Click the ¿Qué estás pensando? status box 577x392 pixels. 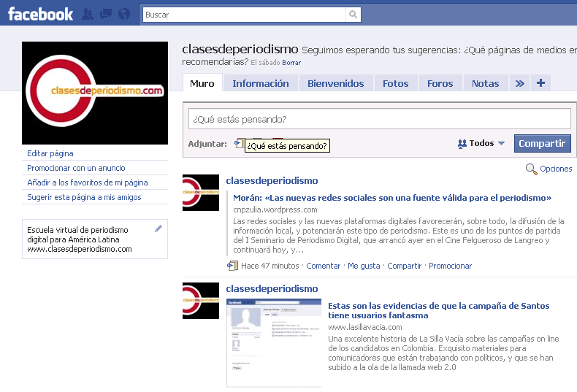[x=379, y=119]
